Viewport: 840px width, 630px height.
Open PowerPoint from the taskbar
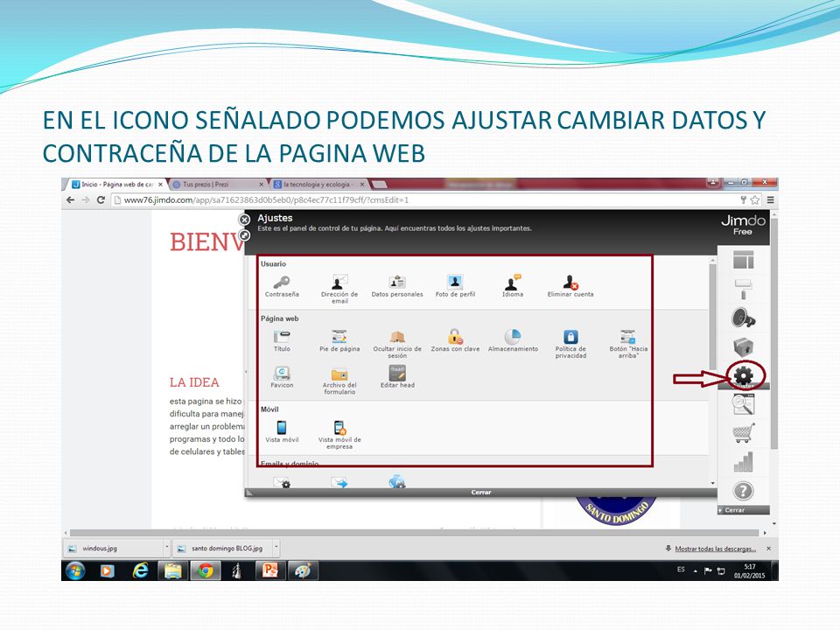pos(270,571)
